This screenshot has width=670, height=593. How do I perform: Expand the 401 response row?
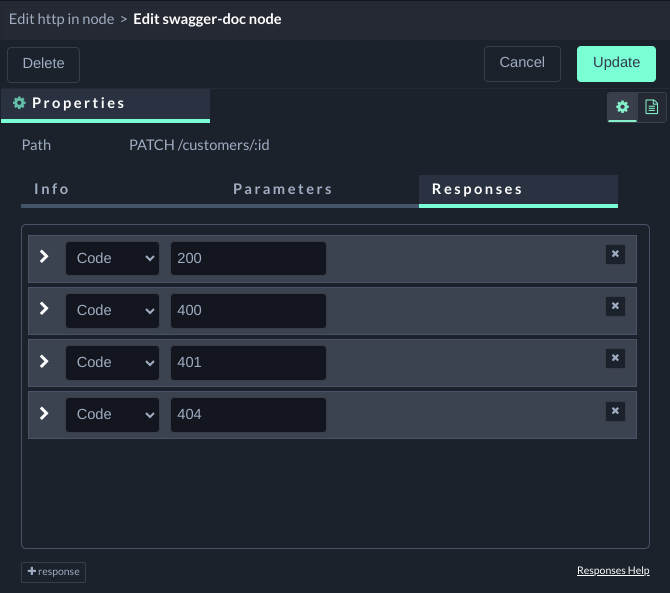click(44, 361)
